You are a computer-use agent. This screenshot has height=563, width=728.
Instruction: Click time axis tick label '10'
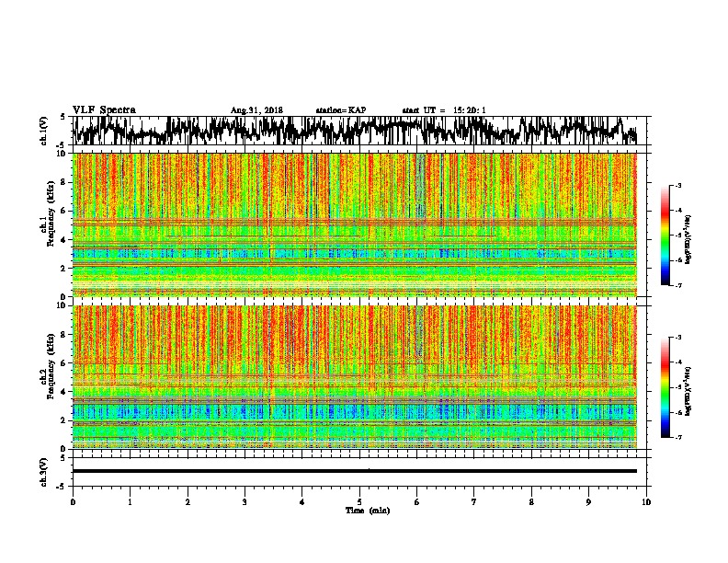[x=646, y=502]
